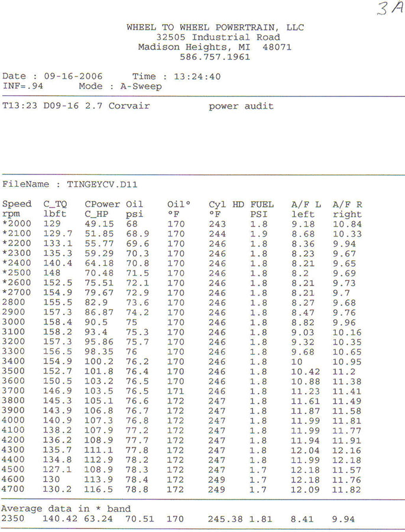This screenshot has height=532, width=405.
Task: Select the *2000 rpm row label
Action: click(x=17, y=225)
